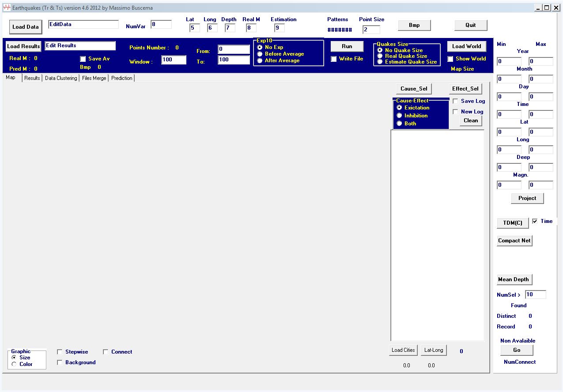Click the From value field
Image resolution: width=563 pixels, height=392 pixels.
point(234,49)
